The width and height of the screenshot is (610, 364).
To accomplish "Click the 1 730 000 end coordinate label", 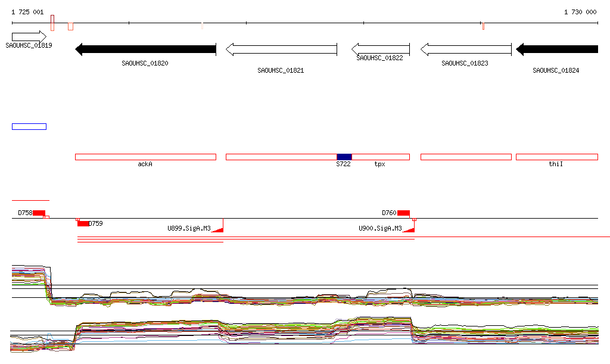I will point(580,12).
